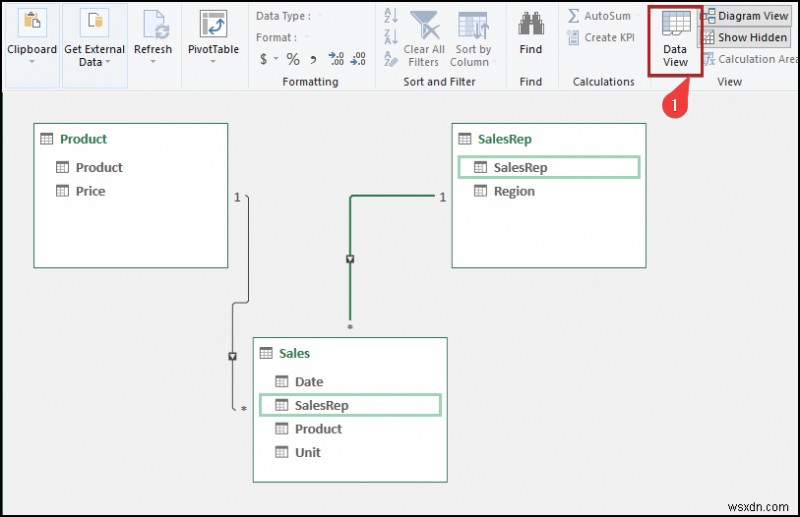
Task: Select the Price field in Product table
Action: click(91, 191)
